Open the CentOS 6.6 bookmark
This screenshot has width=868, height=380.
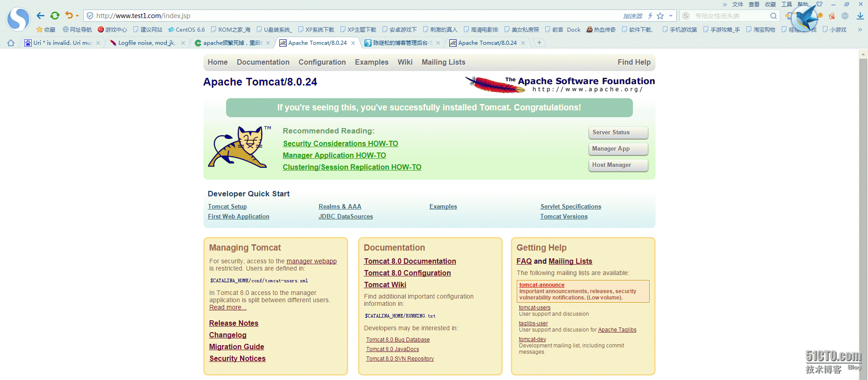(186, 30)
